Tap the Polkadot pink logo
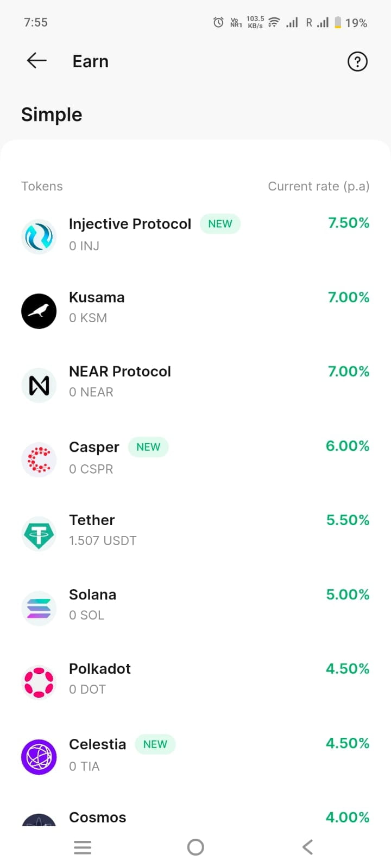This screenshot has height=868, width=391. [x=39, y=682]
